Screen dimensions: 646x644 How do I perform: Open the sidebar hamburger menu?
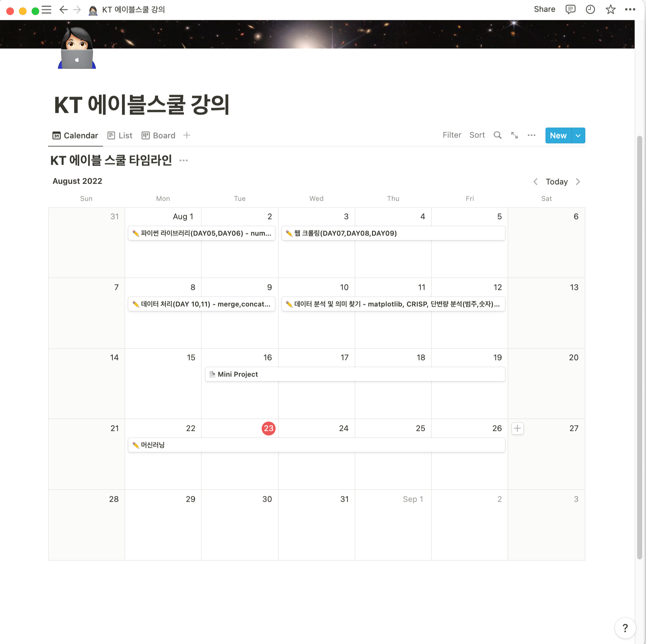(46, 10)
